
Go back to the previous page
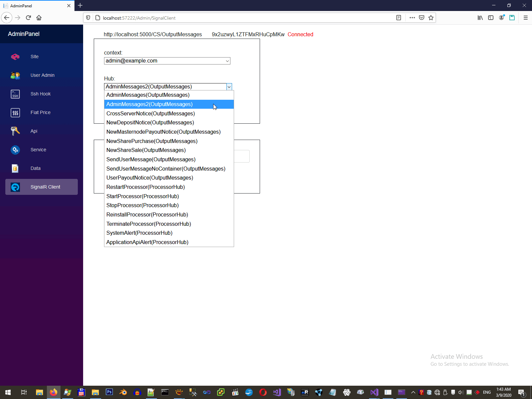point(7,18)
